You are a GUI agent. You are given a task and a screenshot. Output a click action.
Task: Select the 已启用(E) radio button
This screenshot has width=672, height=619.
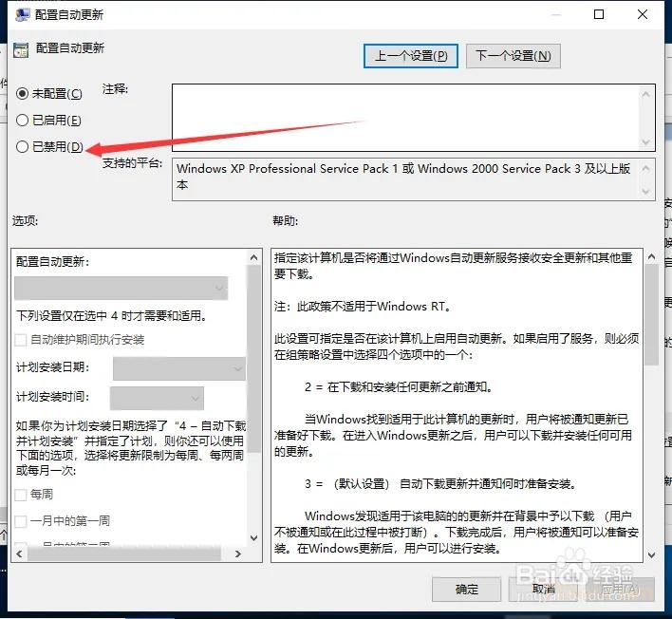(22, 120)
